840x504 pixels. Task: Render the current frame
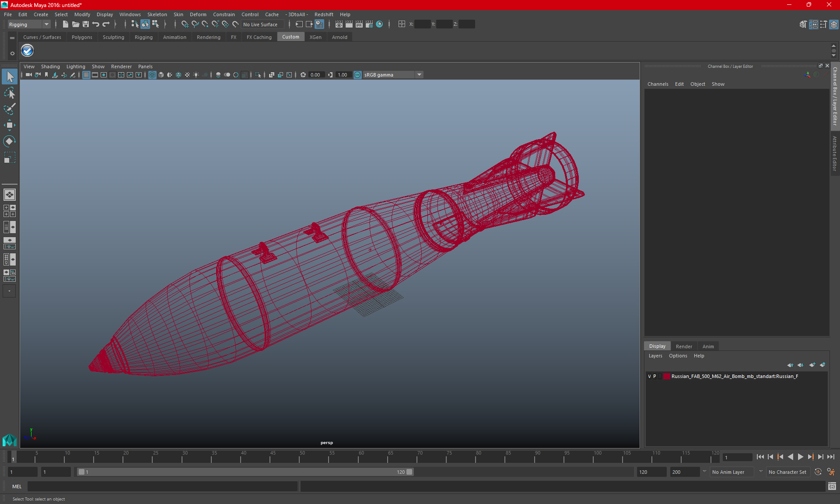point(349,24)
